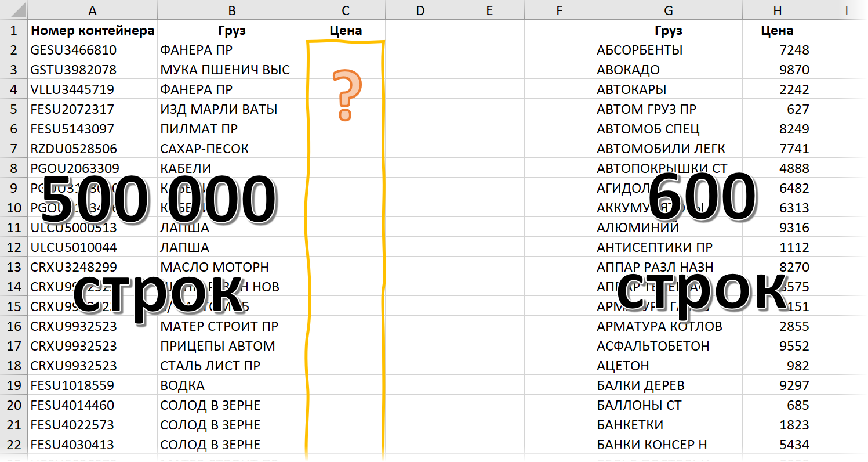868x462 pixels.
Task: Select column G header
Action: [x=668, y=10]
